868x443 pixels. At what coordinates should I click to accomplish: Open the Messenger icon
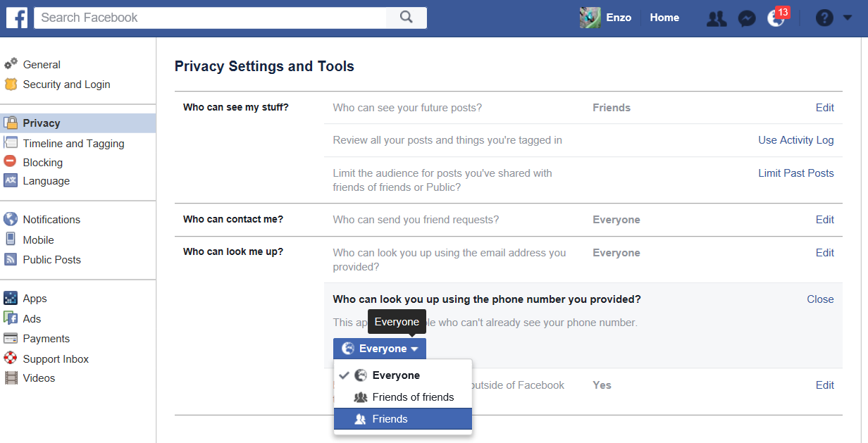[x=747, y=18]
